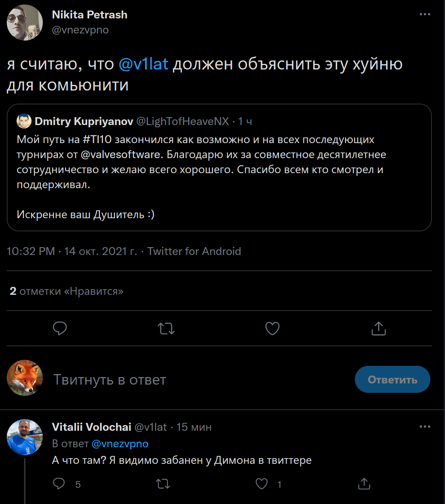Like Vitalii Volochai's reply
Viewport: 445px width, 504px height.
(x=261, y=484)
